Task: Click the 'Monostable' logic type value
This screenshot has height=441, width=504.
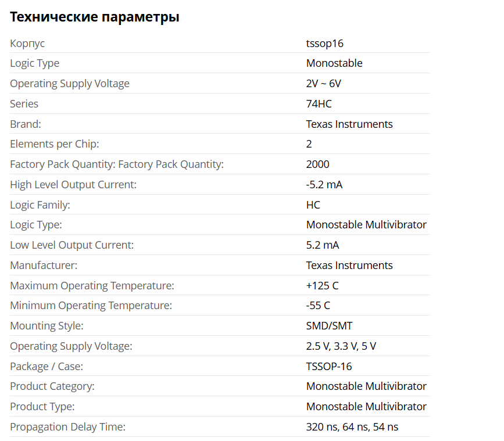Action: pos(334,63)
